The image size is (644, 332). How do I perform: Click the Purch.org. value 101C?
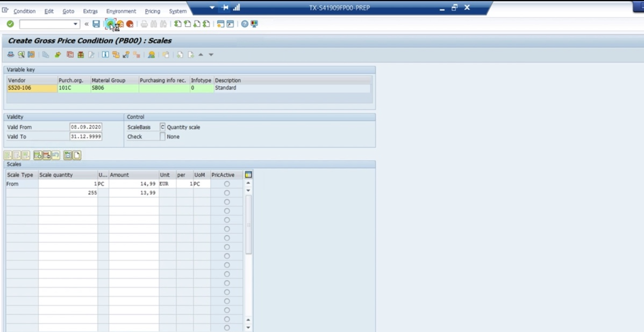(74, 88)
